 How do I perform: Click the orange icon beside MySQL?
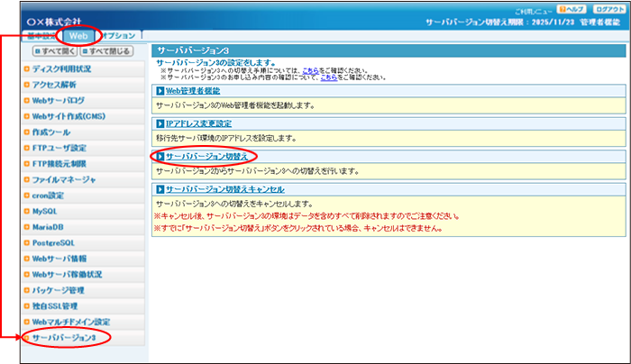(x=27, y=211)
